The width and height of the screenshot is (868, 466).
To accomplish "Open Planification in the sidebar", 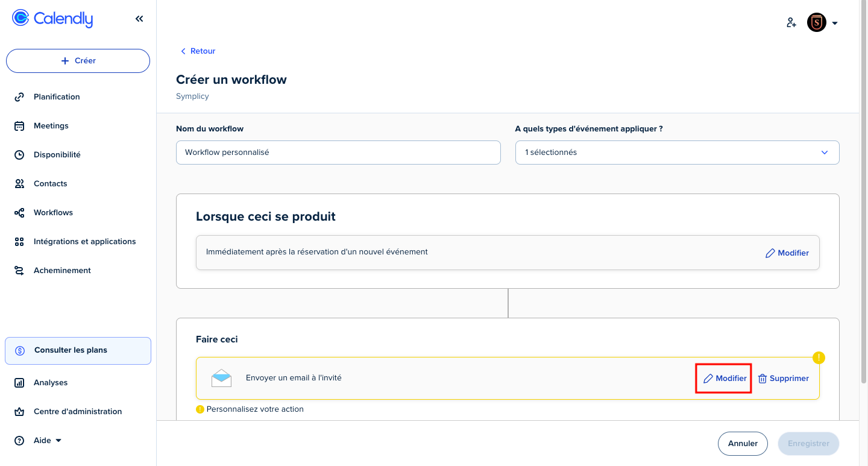I will pos(57,97).
